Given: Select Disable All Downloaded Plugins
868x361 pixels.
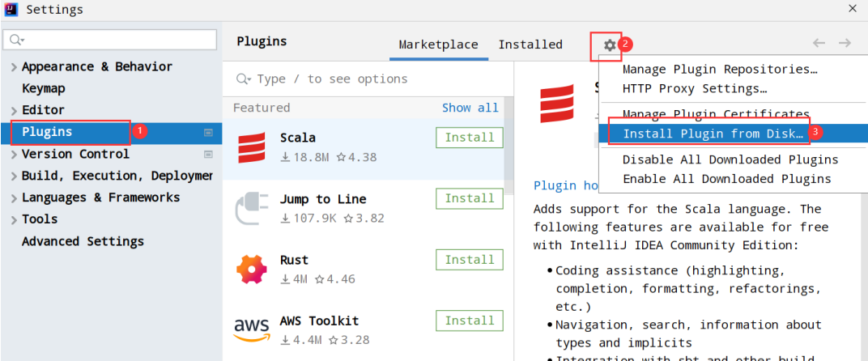Looking at the screenshot, I should pos(730,159).
